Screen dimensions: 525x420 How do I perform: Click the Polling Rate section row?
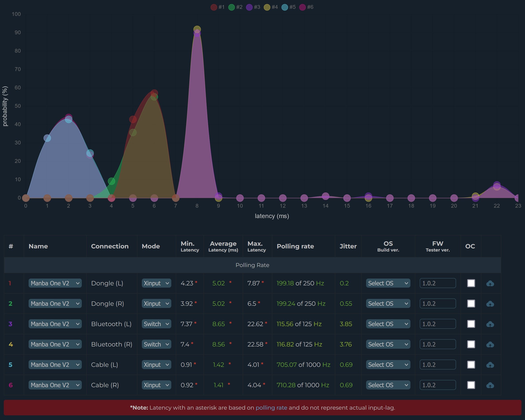(252, 265)
